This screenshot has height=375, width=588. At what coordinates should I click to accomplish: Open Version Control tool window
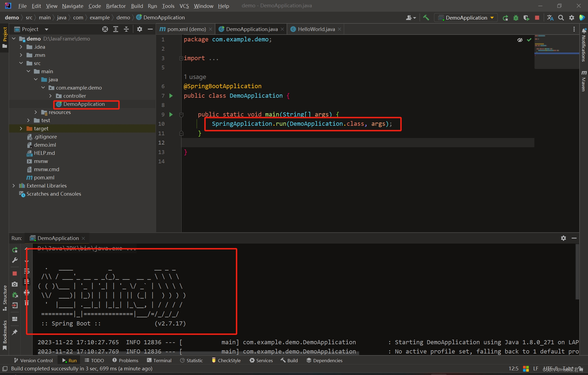pyautogui.click(x=33, y=360)
